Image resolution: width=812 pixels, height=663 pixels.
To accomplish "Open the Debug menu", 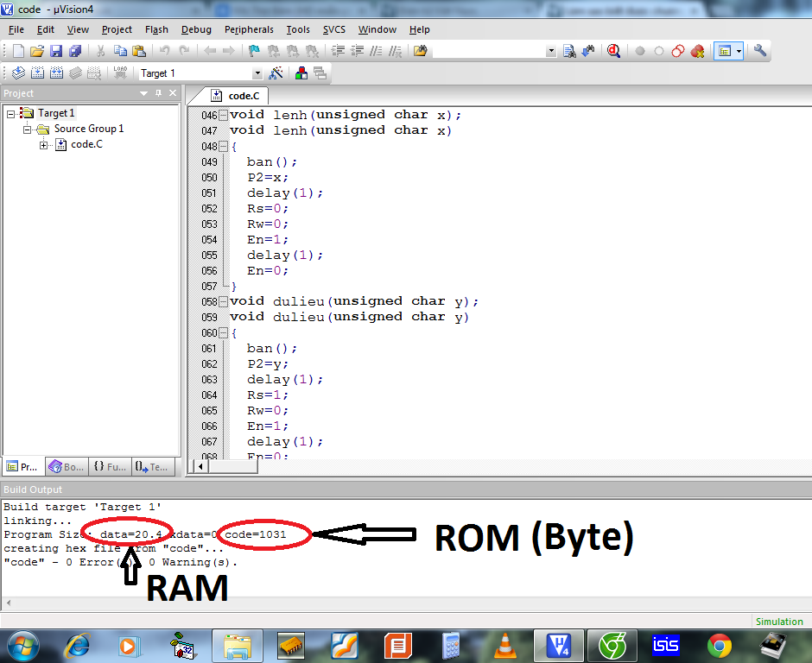I will coord(196,29).
